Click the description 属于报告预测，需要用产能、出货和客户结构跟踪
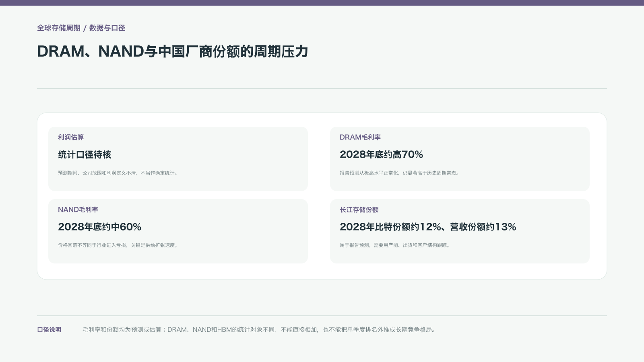The width and height of the screenshot is (644, 362). tap(395, 245)
